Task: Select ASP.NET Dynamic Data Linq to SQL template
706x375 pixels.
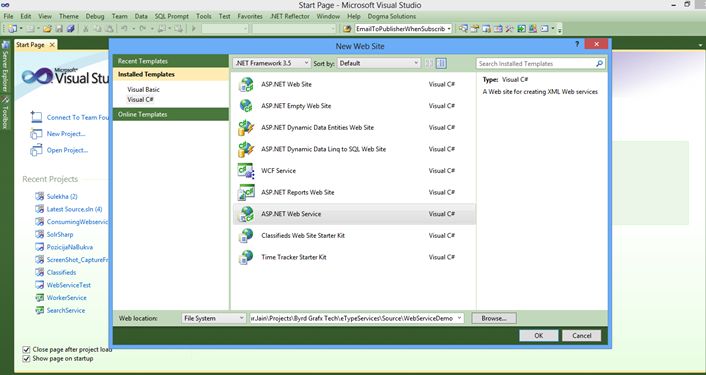Action: click(x=354, y=149)
